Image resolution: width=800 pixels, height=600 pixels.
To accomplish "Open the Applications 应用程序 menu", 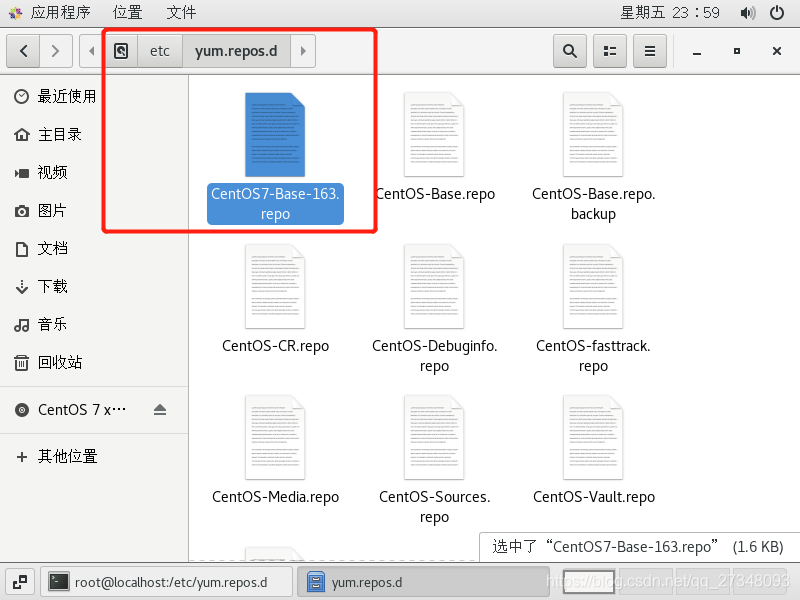I will tap(50, 12).
